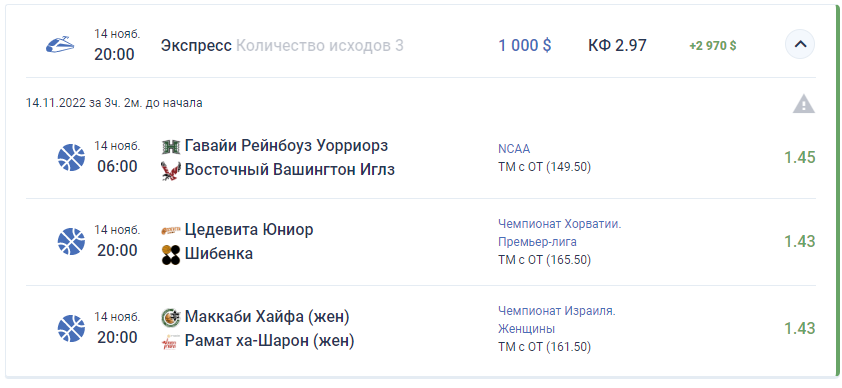Select the Шибенка team name
The image size is (842, 388).
point(219,253)
